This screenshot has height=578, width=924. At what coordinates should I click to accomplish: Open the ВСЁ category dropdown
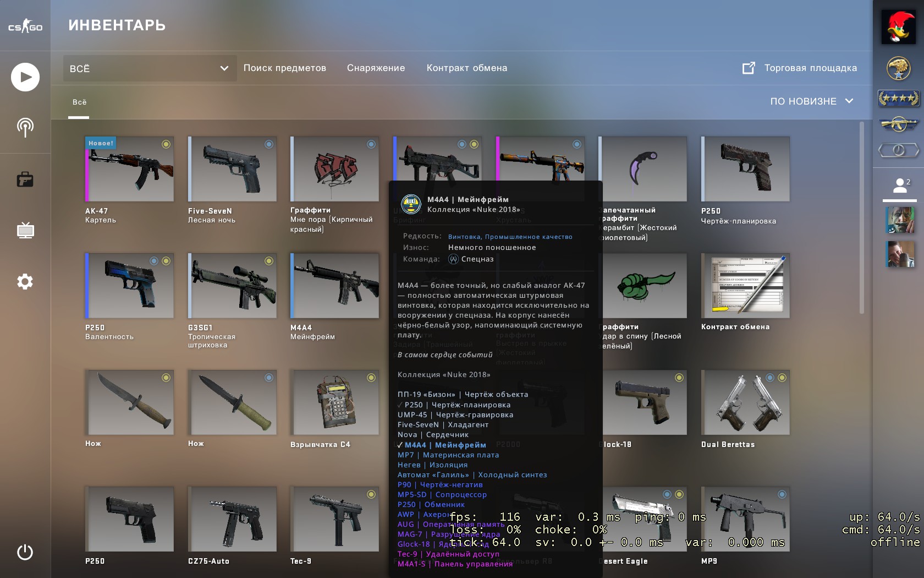coord(150,68)
